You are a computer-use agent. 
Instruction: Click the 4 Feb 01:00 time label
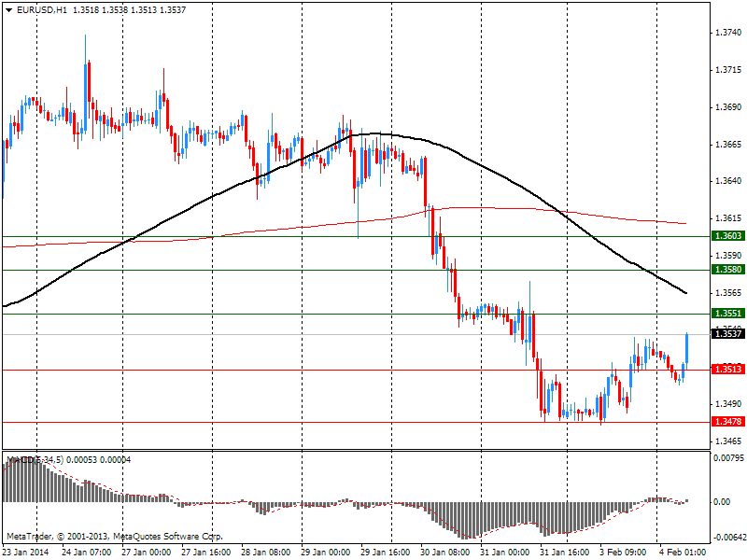(x=682, y=553)
